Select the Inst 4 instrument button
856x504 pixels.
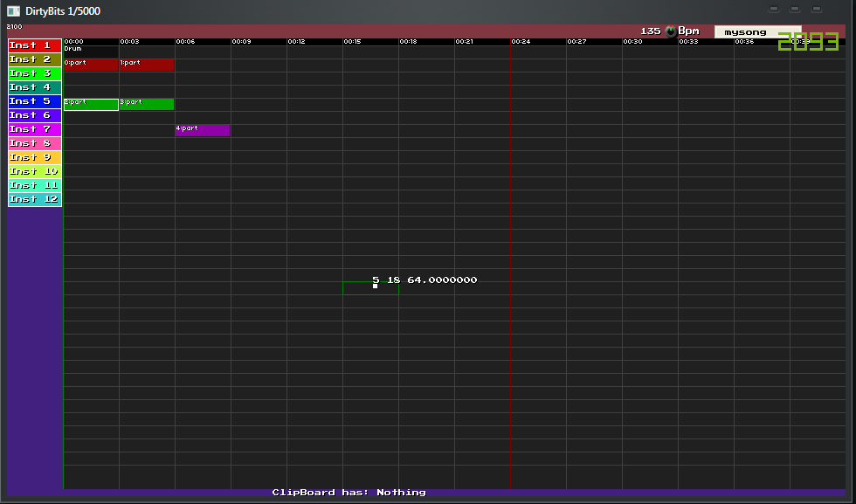pyautogui.click(x=35, y=87)
